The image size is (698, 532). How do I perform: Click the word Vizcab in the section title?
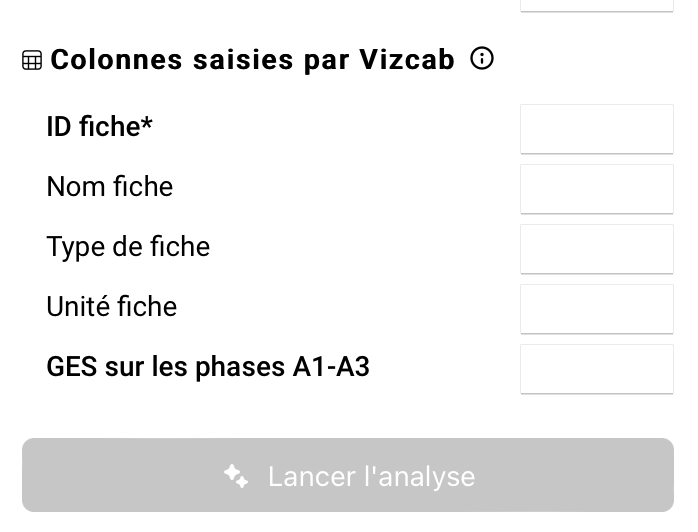(x=406, y=60)
